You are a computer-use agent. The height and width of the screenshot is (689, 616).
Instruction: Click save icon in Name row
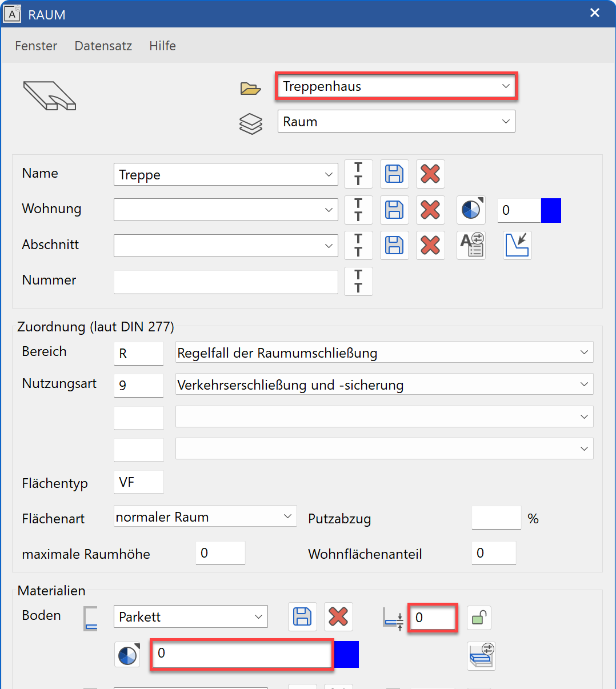pos(394,174)
